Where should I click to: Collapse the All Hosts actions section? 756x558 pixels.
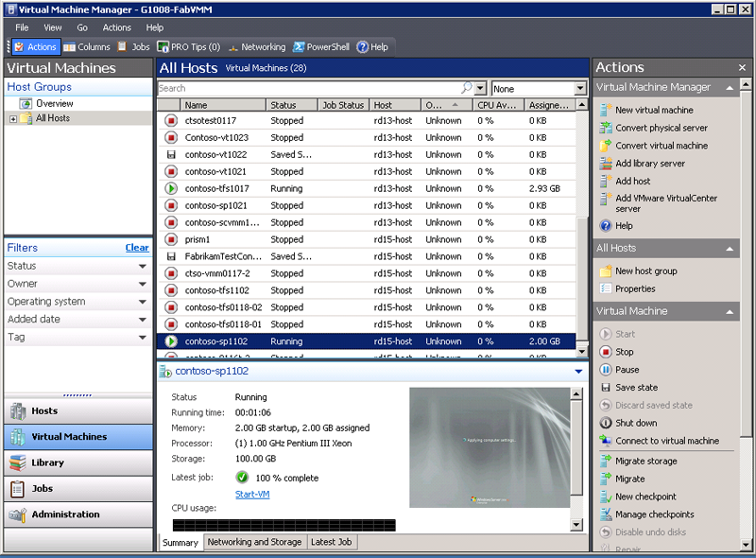click(730, 249)
